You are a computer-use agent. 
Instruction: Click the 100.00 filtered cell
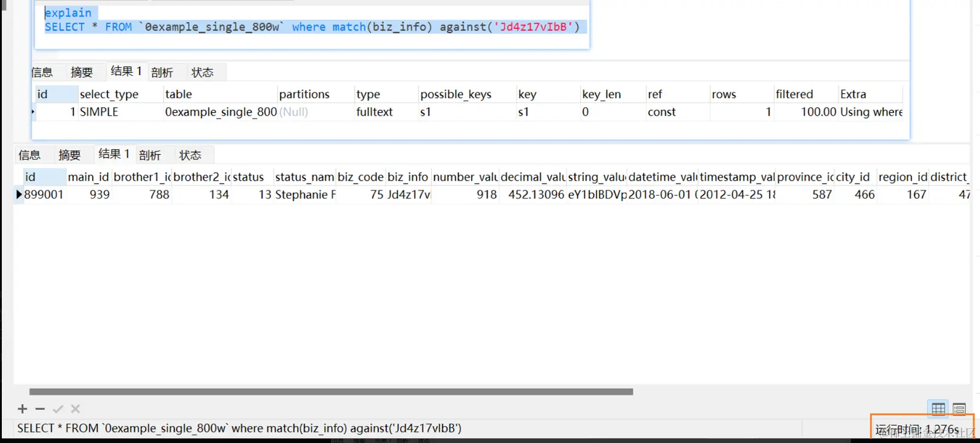(x=806, y=112)
